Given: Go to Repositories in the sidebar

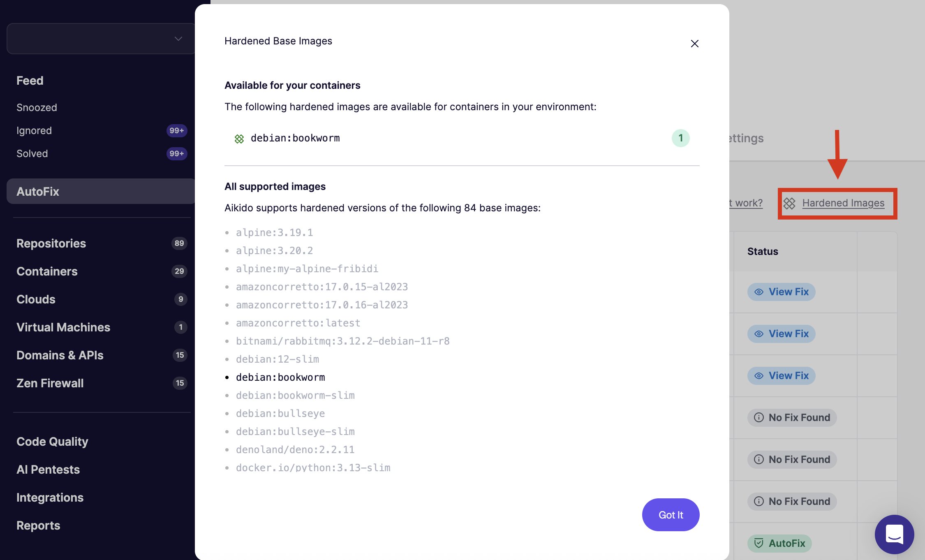Looking at the screenshot, I should [x=51, y=243].
